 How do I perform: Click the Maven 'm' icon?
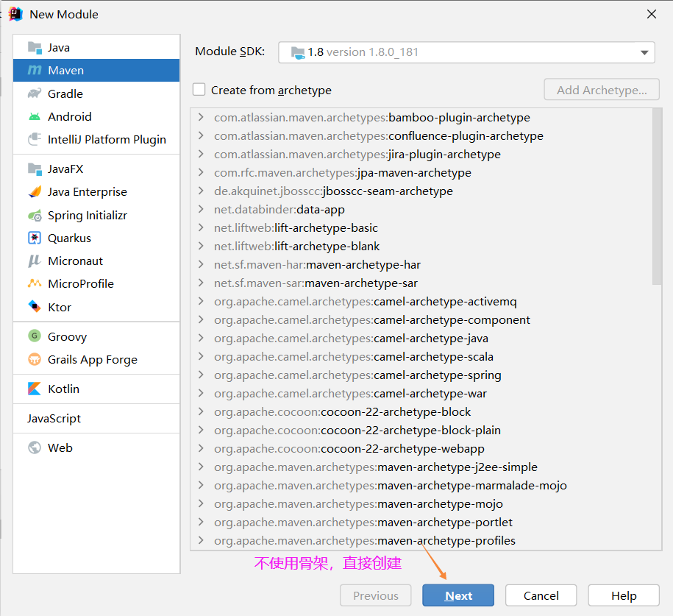(x=35, y=70)
